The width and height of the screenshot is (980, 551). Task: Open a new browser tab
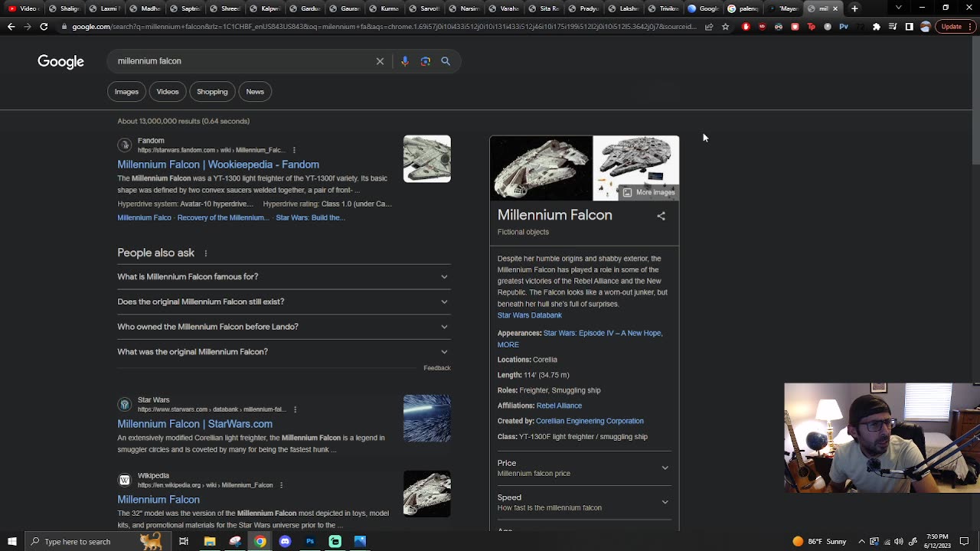854,8
